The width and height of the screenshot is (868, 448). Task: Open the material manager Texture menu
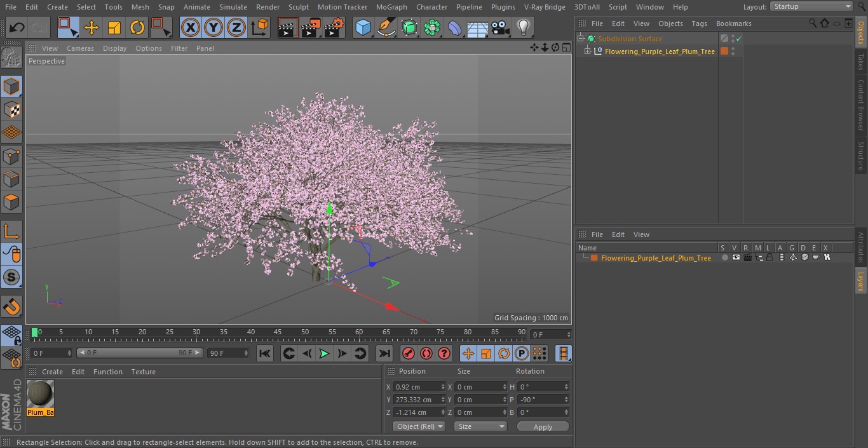143,372
